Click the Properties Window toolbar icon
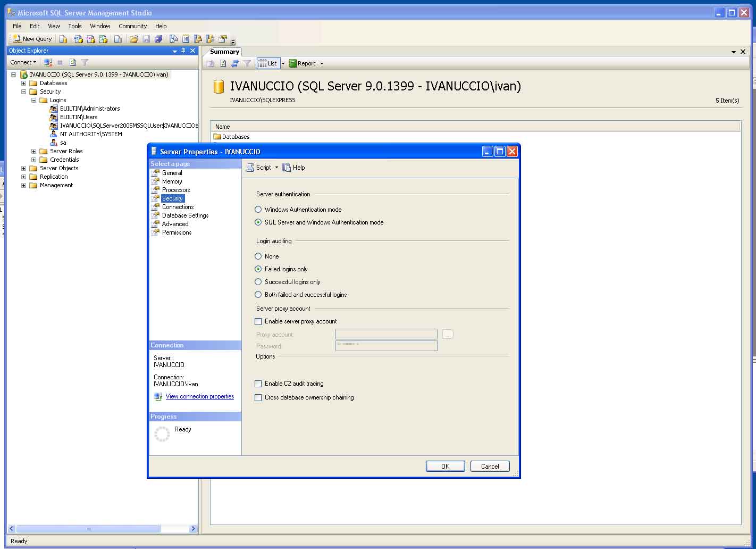The height and width of the screenshot is (549, 756). pos(223,39)
